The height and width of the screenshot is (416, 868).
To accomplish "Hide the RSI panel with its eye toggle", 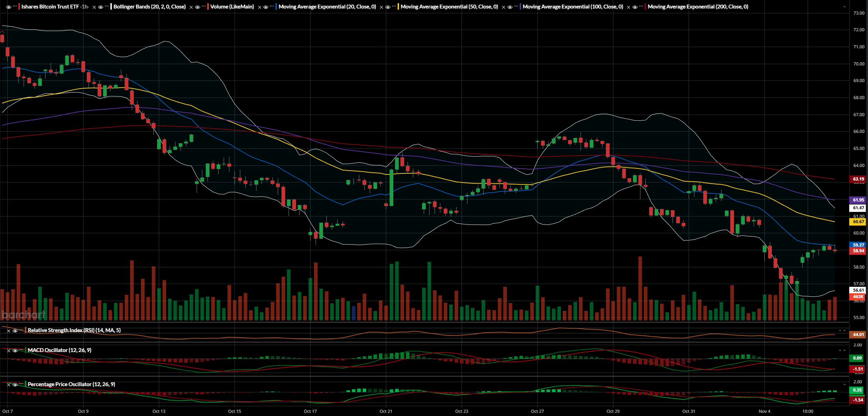I will pyautogui.click(x=15, y=330).
